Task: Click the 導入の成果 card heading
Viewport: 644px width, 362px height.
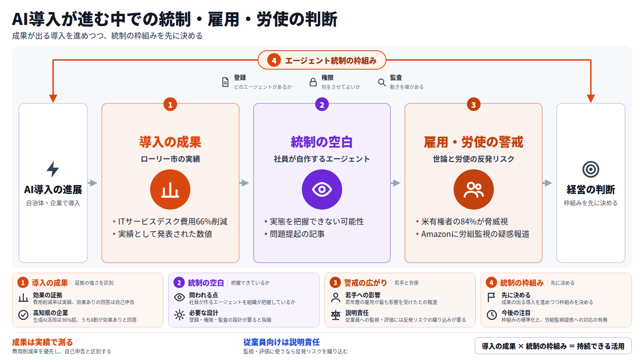Action: point(170,142)
